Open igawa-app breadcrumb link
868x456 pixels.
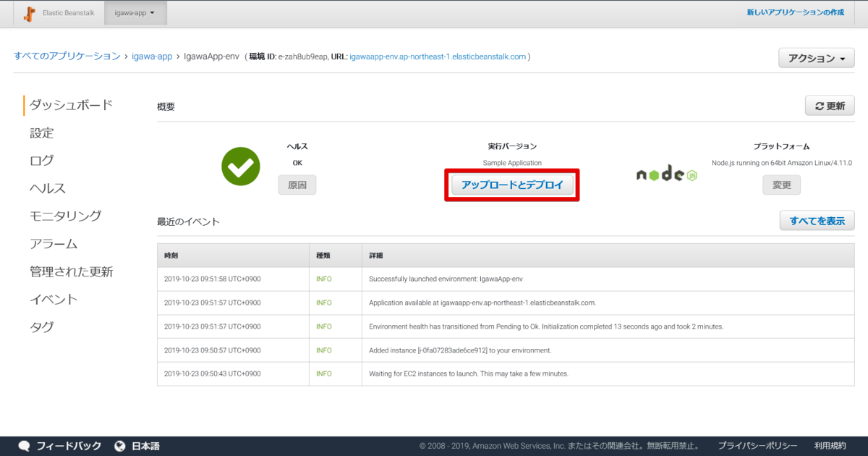pos(152,56)
